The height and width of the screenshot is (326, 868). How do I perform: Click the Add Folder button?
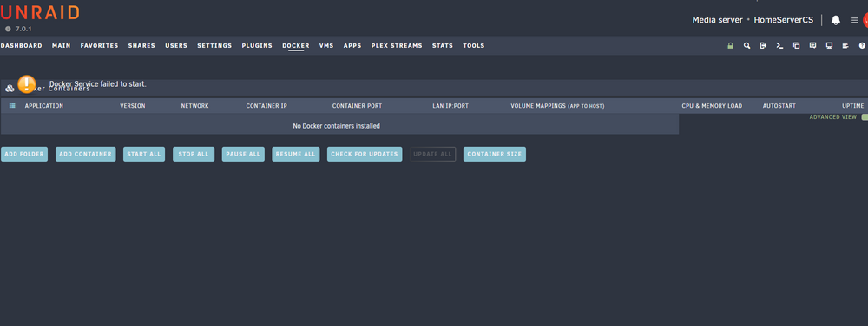[x=24, y=154]
